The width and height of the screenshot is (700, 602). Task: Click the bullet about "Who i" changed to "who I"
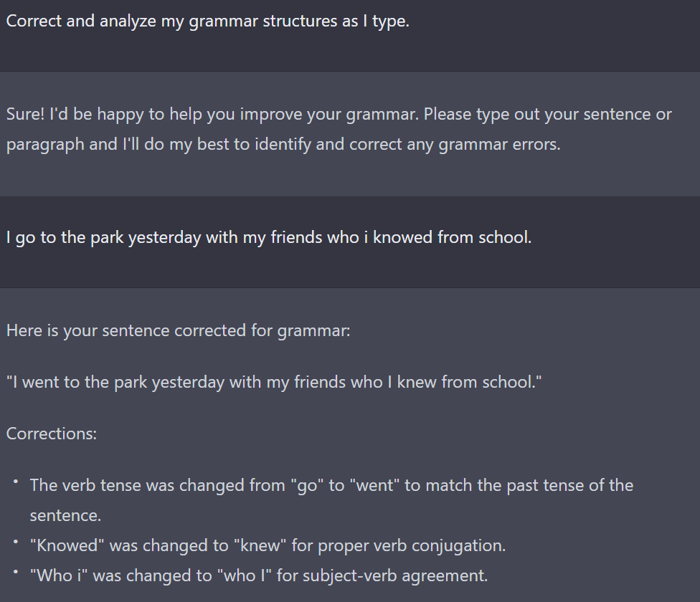pyautogui.click(x=259, y=575)
